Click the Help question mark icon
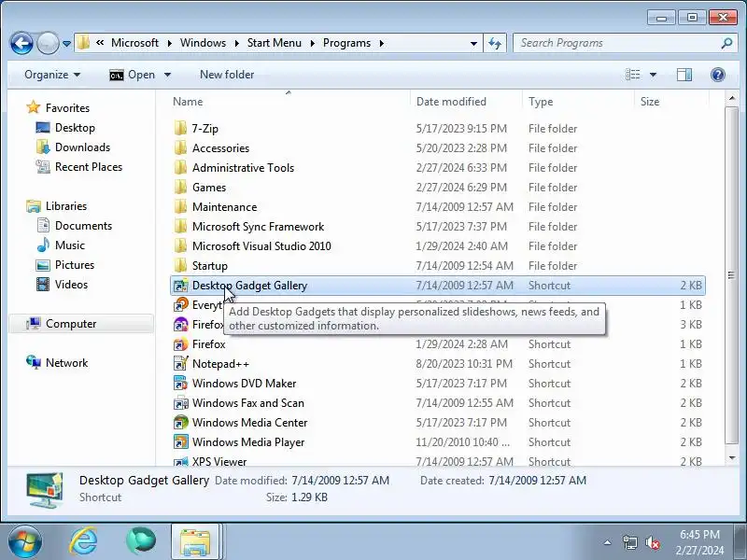The height and width of the screenshot is (560, 747). pyautogui.click(x=717, y=75)
